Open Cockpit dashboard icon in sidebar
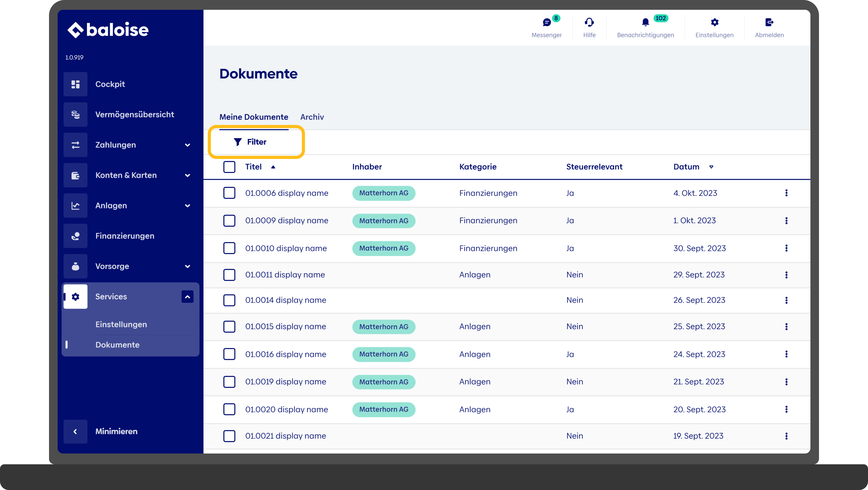Viewport: 868px width, 490px height. coord(75,84)
